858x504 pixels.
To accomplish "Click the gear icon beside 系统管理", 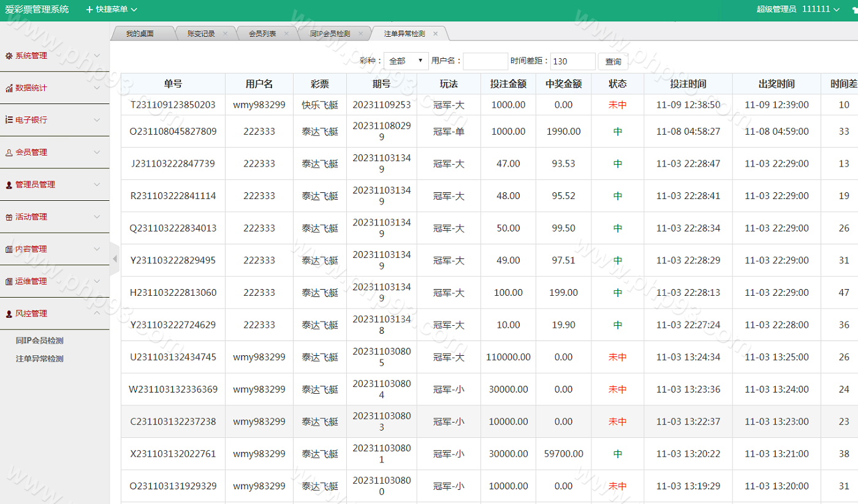I will [9, 56].
